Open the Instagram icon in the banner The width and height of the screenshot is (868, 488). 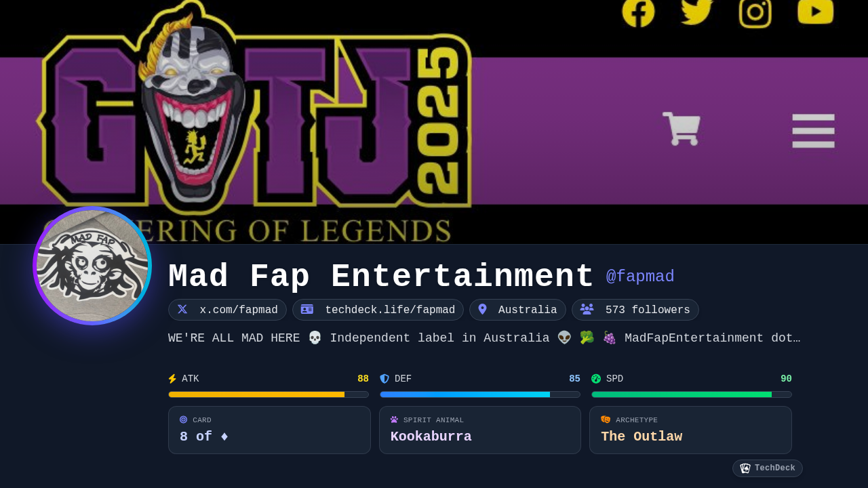[x=755, y=12]
